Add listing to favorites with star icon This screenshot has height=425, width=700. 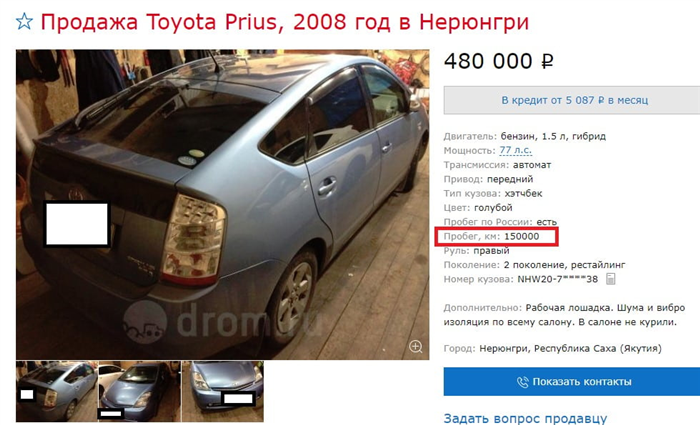pos(24,21)
